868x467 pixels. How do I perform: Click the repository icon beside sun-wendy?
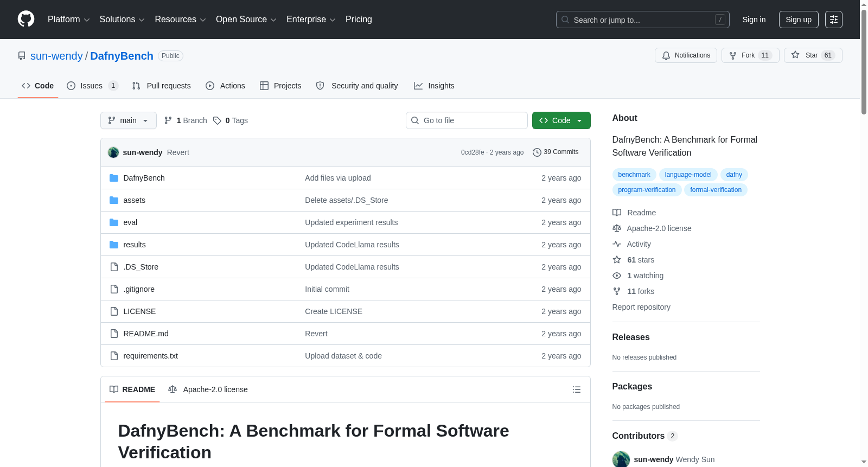(x=22, y=56)
